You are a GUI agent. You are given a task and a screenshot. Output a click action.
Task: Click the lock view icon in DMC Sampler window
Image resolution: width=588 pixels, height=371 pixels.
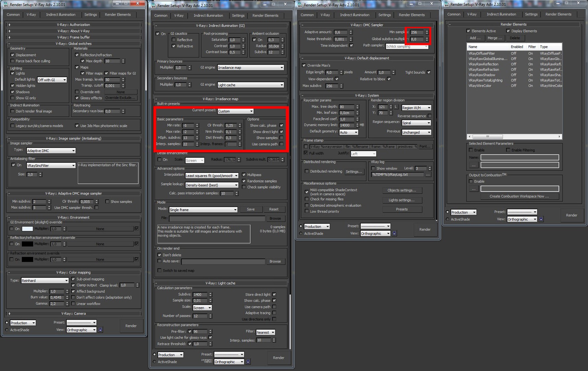click(x=395, y=234)
